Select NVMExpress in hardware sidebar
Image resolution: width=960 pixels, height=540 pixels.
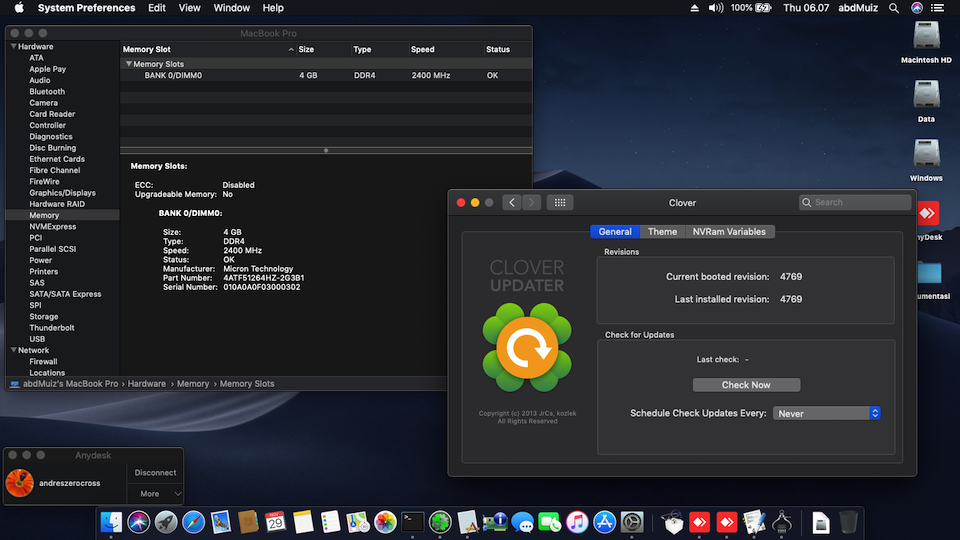[x=53, y=227]
